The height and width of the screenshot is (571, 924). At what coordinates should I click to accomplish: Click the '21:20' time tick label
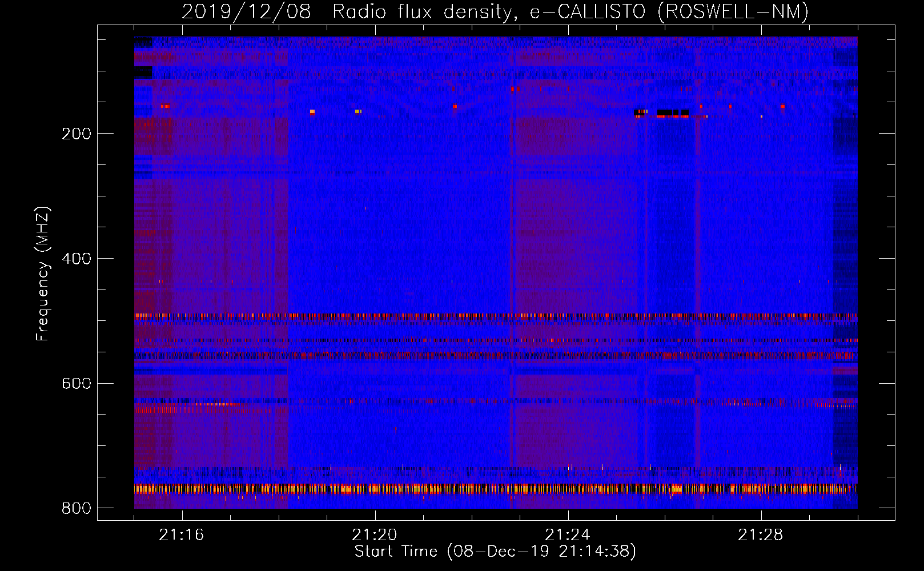tap(375, 534)
